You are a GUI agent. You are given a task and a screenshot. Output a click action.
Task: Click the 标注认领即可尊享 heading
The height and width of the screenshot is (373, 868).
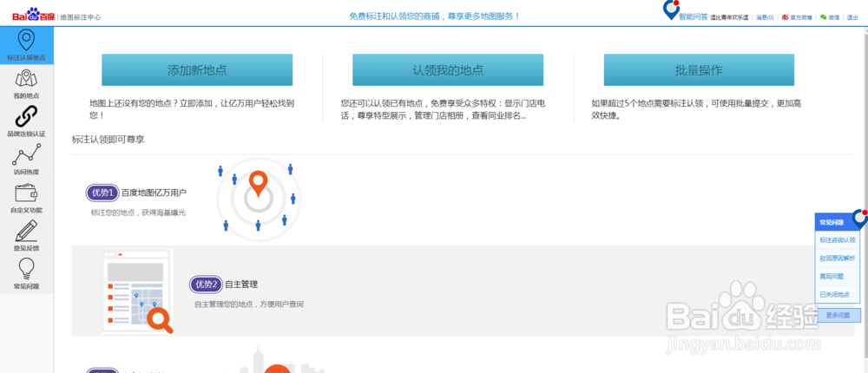(x=108, y=140)
